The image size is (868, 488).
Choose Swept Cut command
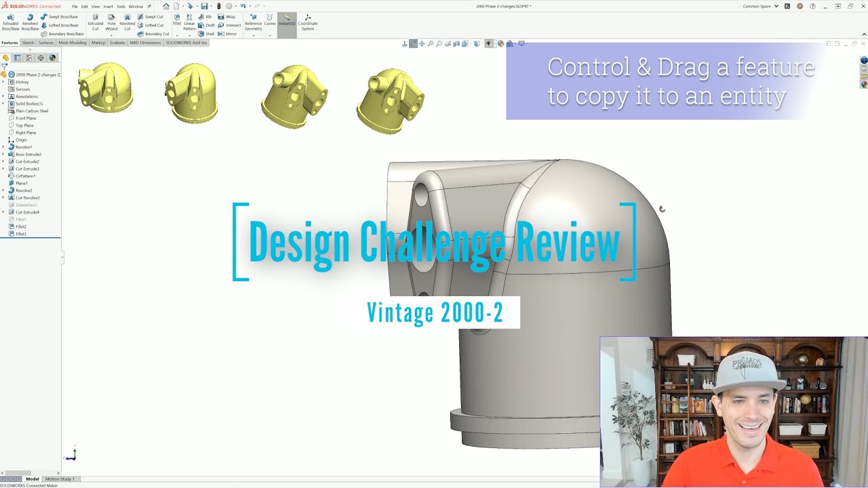coord(150,16)
